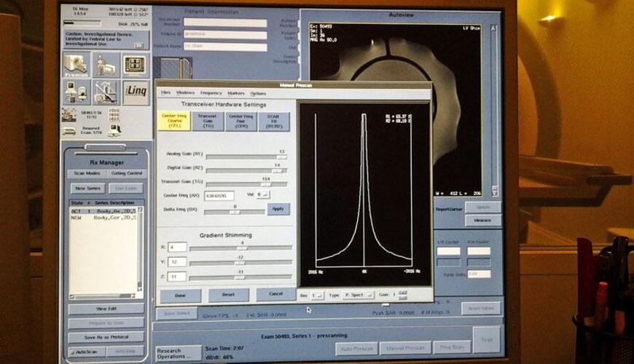Click the Y gradient shimming slider
634x364 pixels.
pos(240,263)
